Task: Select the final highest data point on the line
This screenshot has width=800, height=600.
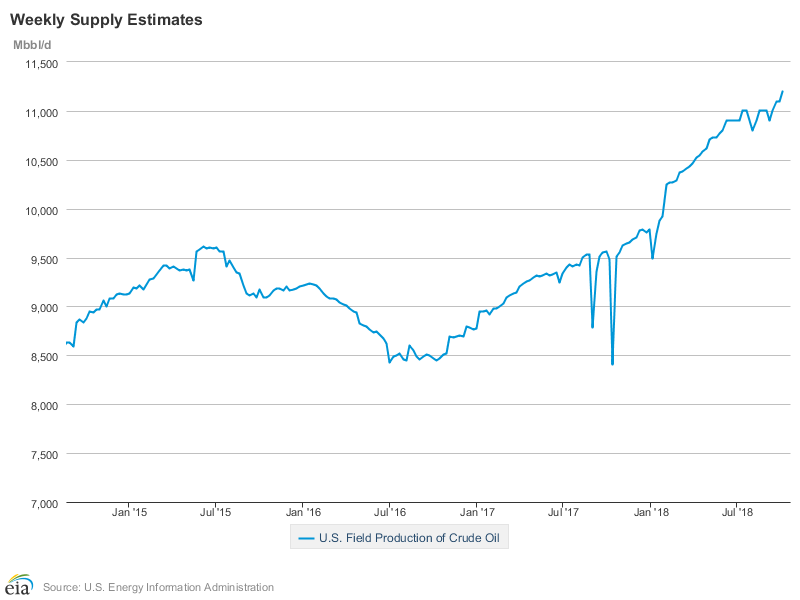Action: tap(783, 92)
